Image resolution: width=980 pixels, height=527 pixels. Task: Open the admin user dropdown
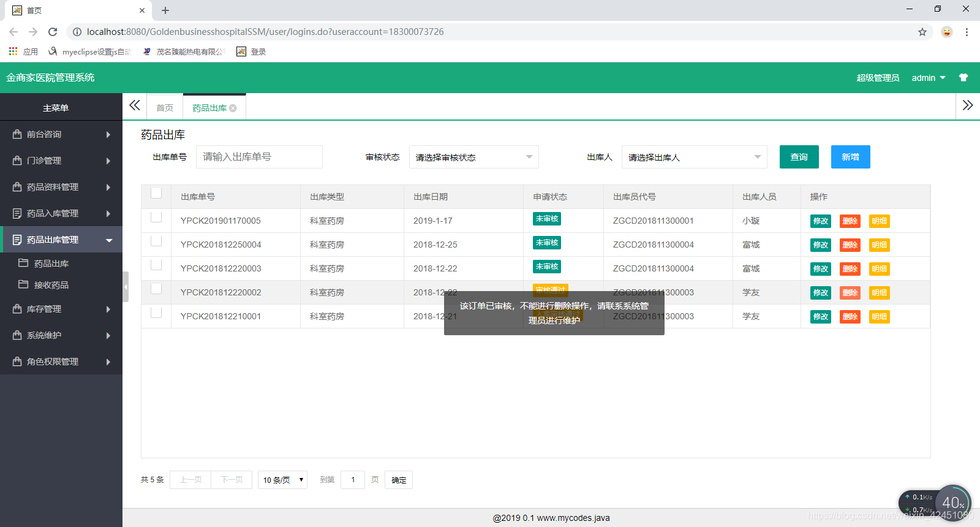pos(929,78)
